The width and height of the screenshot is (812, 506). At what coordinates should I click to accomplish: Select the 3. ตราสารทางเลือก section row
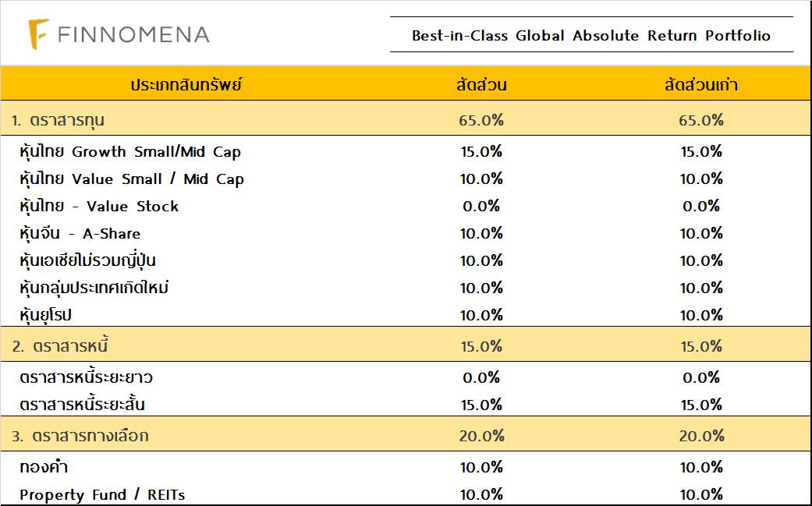[80, 436]
